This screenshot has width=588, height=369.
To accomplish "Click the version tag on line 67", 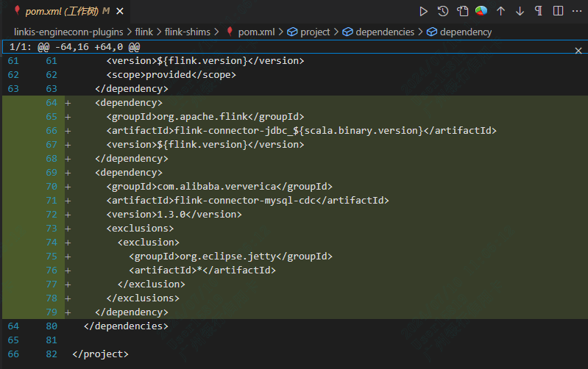I will coord(205,145).
